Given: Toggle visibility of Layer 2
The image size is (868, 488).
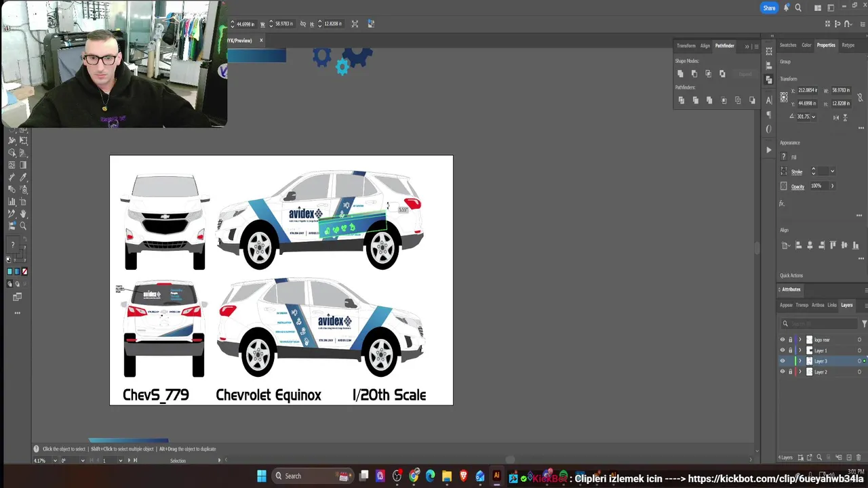Looking at the screenshot, I should coord(783,372).
